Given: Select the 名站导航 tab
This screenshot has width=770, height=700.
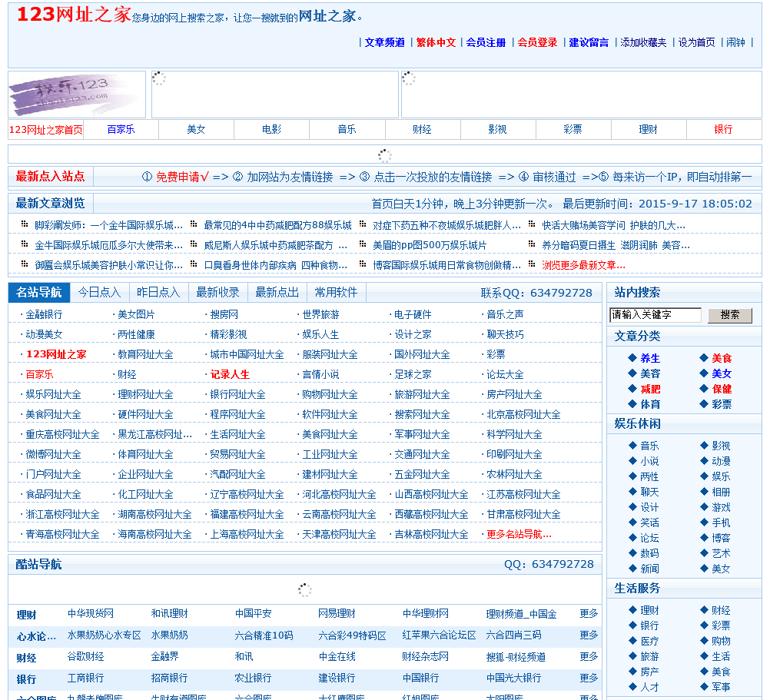Looking at the screenshot, I should [x=38, y=293].
